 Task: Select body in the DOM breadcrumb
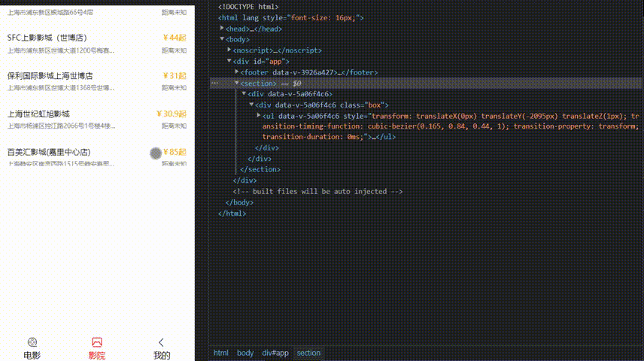click(245, 353)
